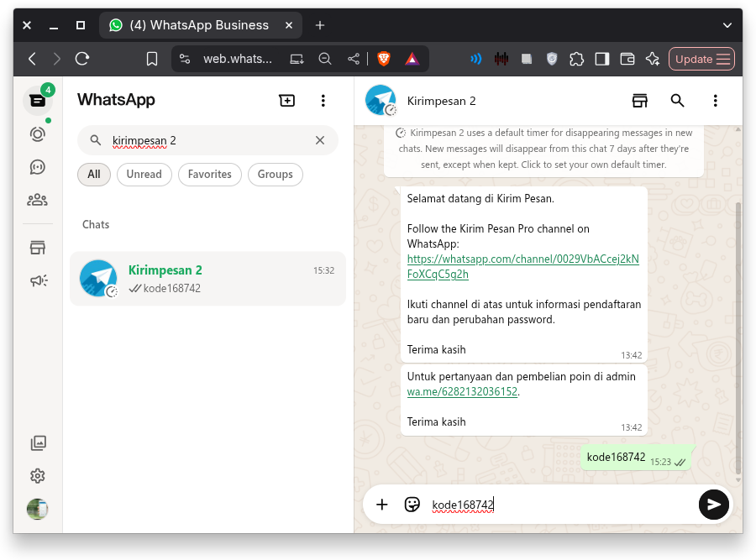
Task: Select the Groups filter chip
Action: (x=275, y=175)
